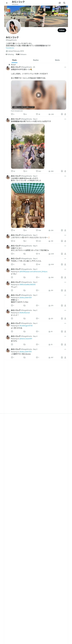Image resolution: width=72 pixels, height=644 pixels.
Task: Open more options on reply to @UltraTacmat
Action: point(65,310)
